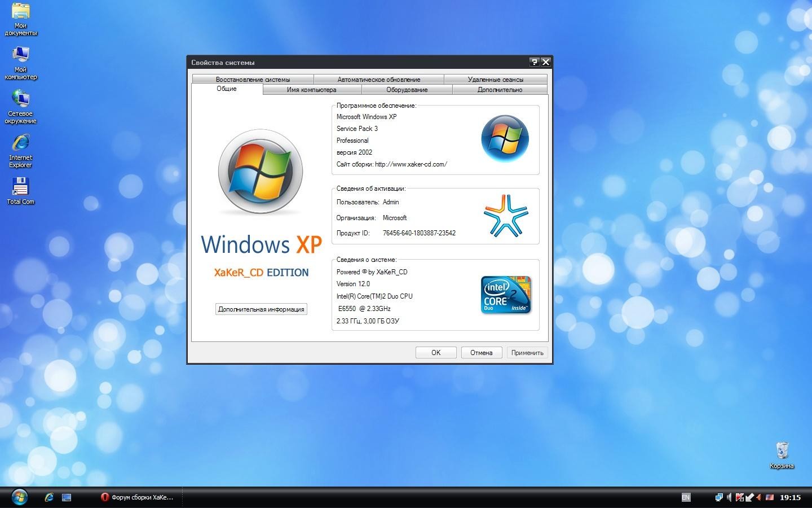Click the Service Pack 3 text
The height and width of the screenshot is (508, 812).
(x=357, y=129)
